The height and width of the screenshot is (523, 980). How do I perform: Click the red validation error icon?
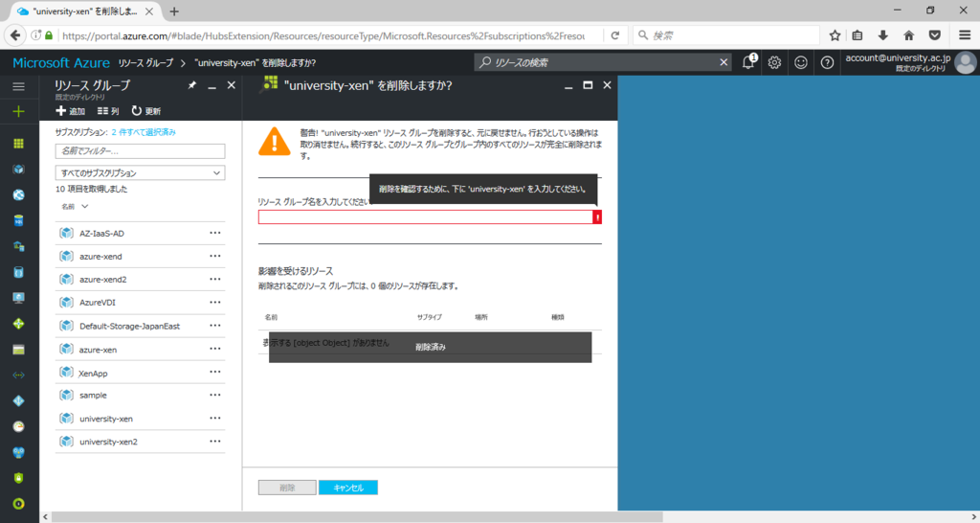click(597, 217)
